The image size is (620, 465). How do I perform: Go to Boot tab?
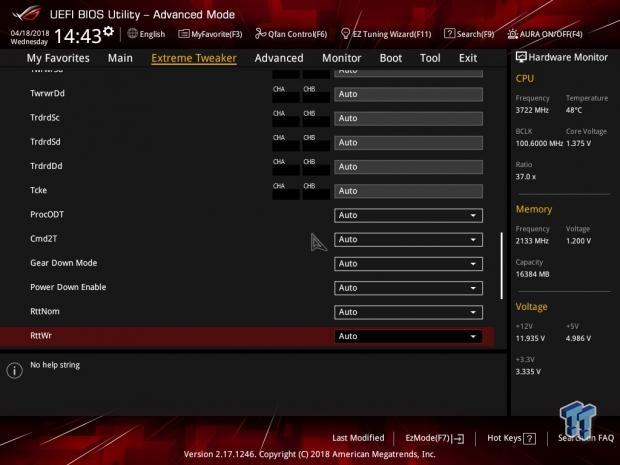[391, 58]
